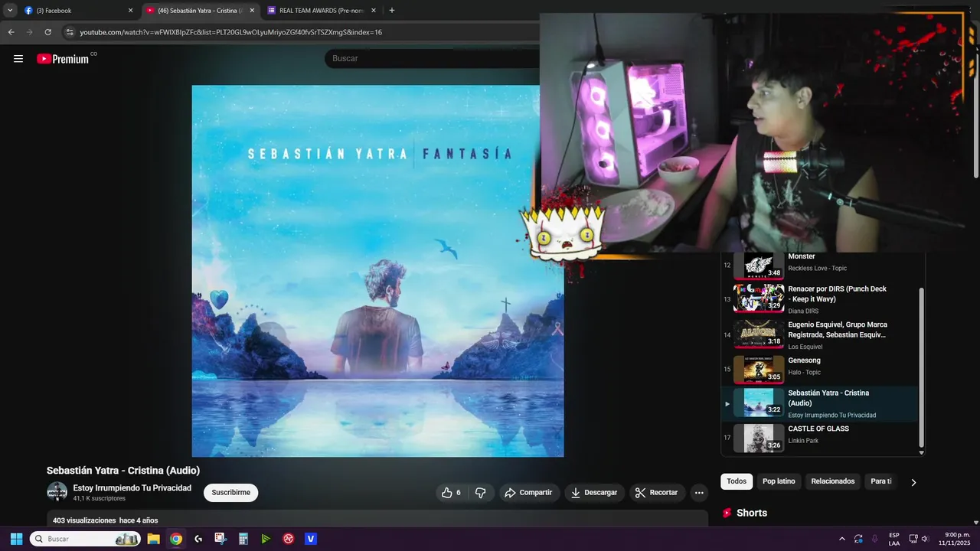Image resolution: width=980 pixels, height=551 pixels.
Task: Click the Shorts section heading
Action: [x=752, y=513]
